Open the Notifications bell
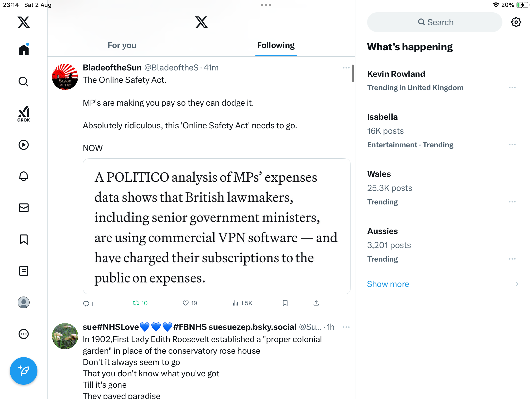Image resolution: width=532 pixels, height=399 pixels. [x=24, y=176]
